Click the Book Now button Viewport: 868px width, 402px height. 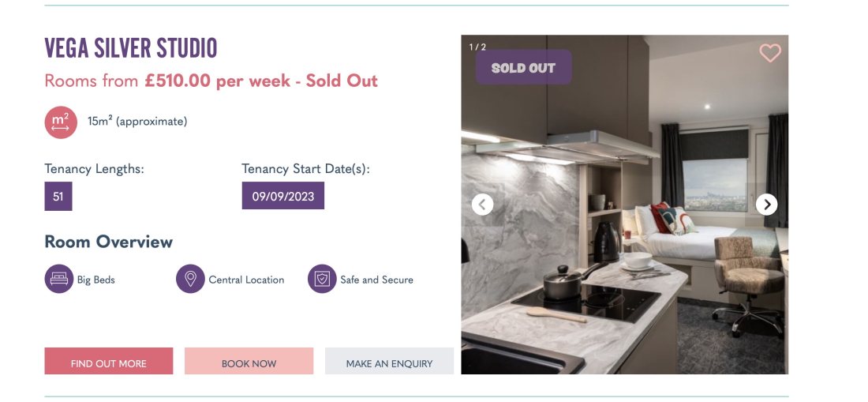click(x=249, y=361)
